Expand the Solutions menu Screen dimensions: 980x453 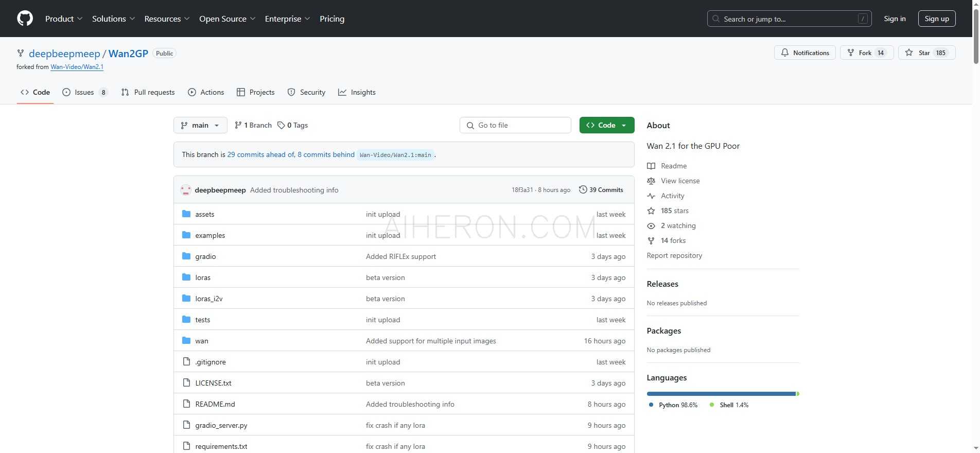(114, 19)
